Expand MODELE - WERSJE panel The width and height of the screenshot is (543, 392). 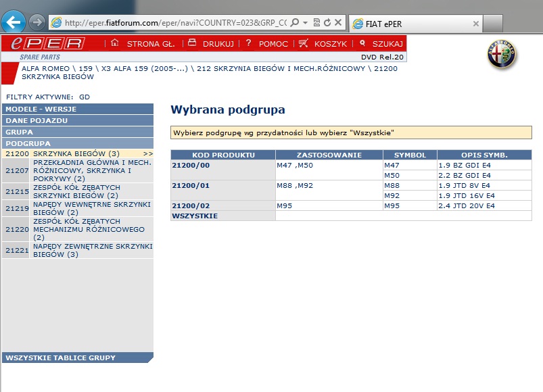click(78, 109)
